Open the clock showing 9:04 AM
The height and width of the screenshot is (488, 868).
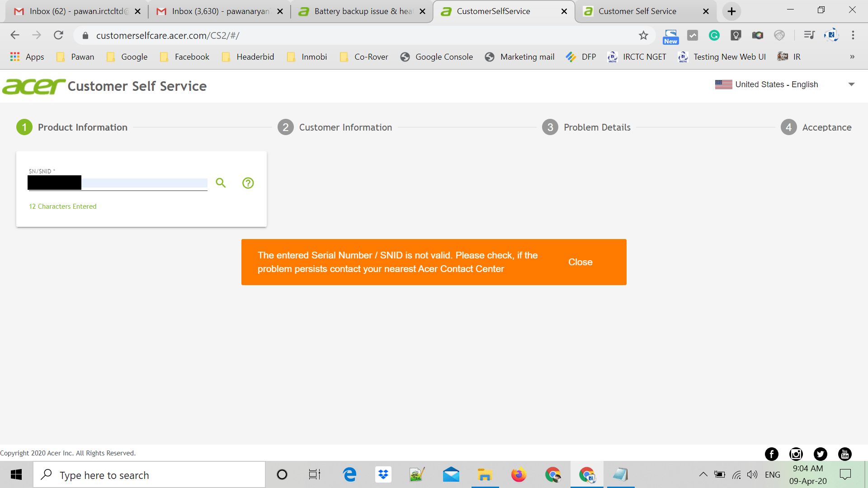808,474
